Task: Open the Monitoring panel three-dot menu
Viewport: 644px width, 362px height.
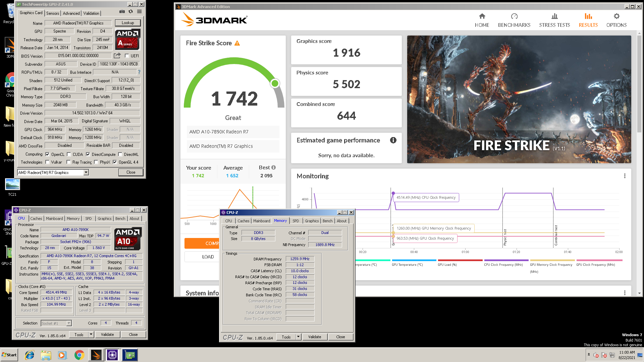Action: coord(625,176)
